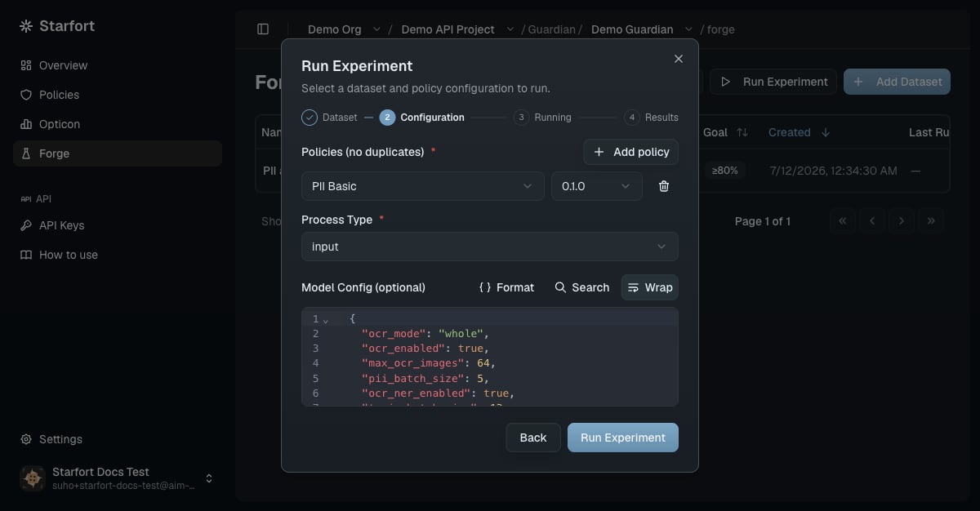The width and height of the screenshot is (980, 511).
Task: Open the Policies page in sidebar
Action: [117, 95]
